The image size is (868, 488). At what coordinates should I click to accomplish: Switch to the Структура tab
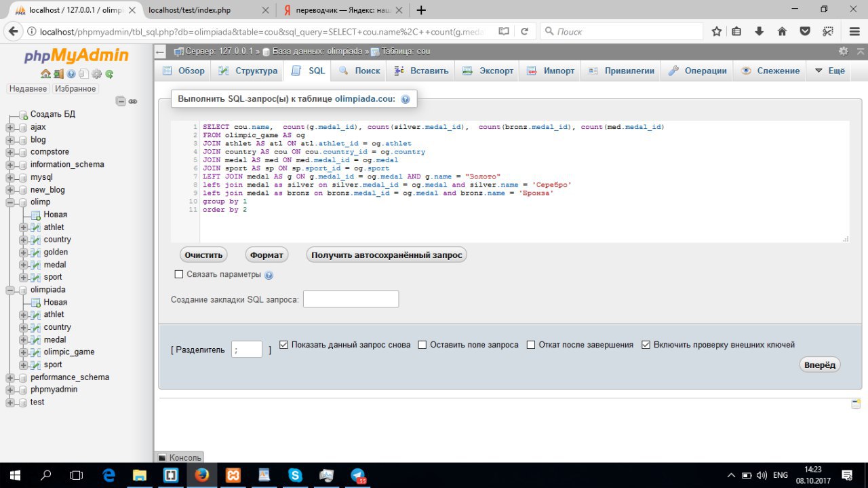(248, 71)
